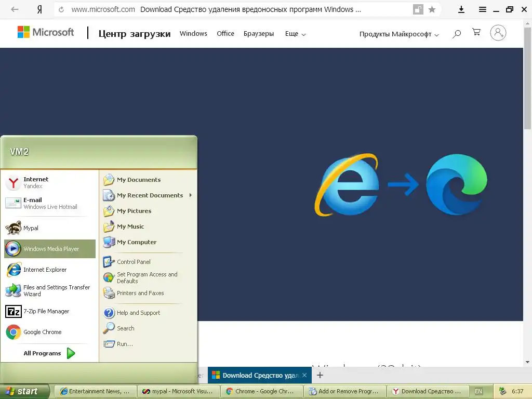Image resolution: width=532 pixels, height=399 pixels.
Task: Open My Computer
Action: (x=148, y=242)
